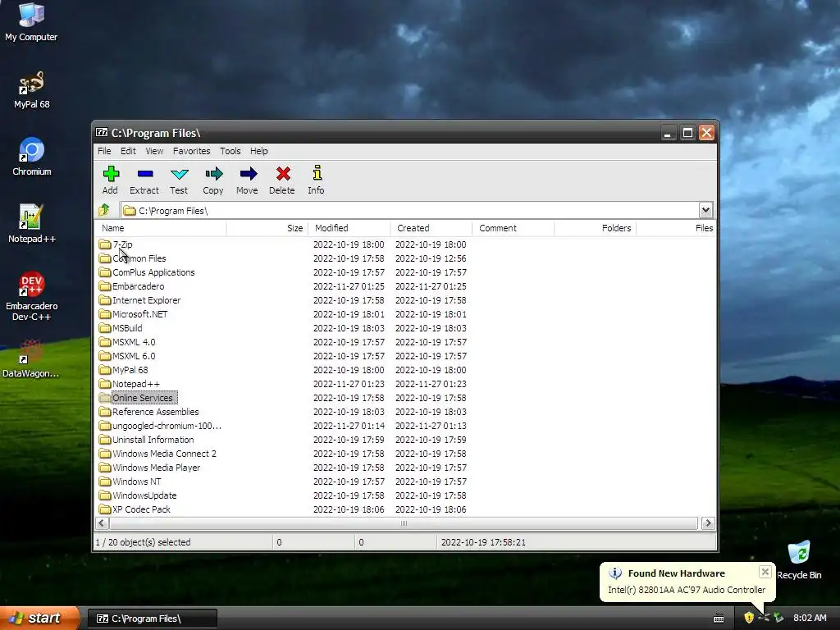The height and width of the screenshot is (630, 840).
Task: Choose the Copy toolbar icon
Action: [x=213, y=174]
